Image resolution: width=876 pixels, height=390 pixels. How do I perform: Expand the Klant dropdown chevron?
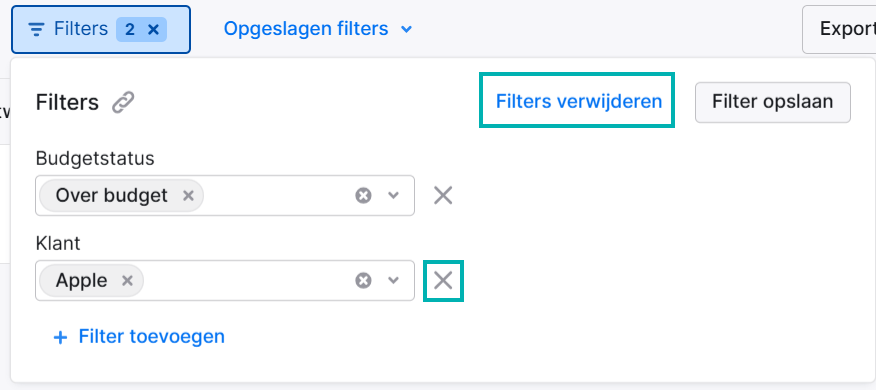point(394,280)
